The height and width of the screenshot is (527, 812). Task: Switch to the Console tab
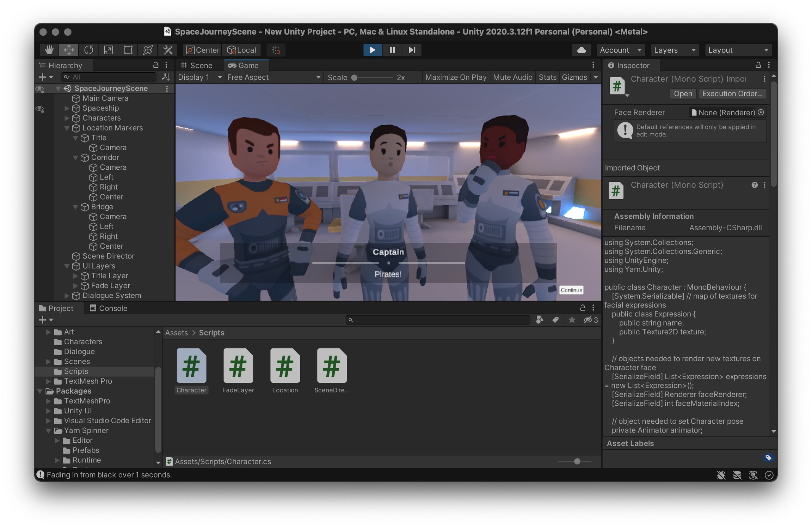click(x=109, y=308)
